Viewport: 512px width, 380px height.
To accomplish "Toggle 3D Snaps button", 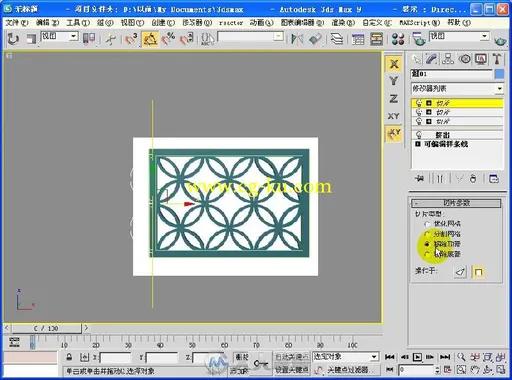I will click(131, 39).
